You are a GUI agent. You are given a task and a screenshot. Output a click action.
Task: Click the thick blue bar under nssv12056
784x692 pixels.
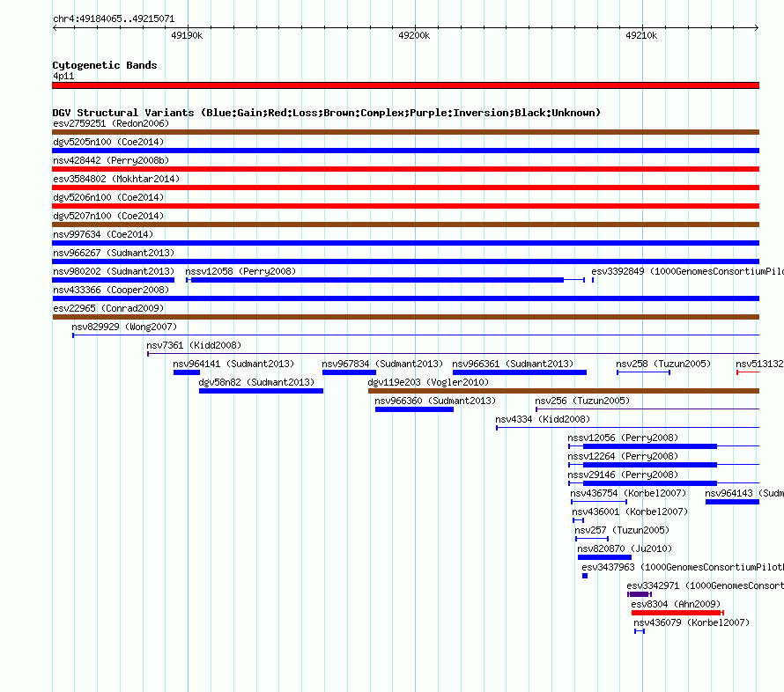[x=650, y=446]
